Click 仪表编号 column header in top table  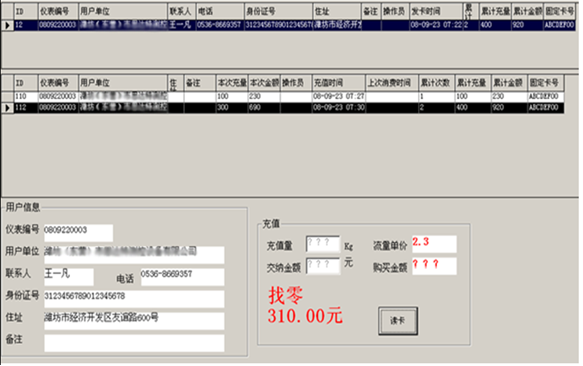pyautogui.click(x=58, y=12)
